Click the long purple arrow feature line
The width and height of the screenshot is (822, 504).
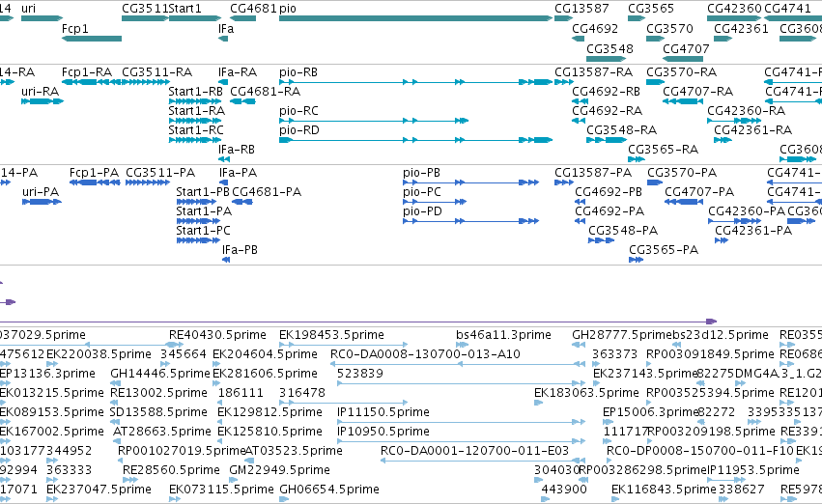358,322
